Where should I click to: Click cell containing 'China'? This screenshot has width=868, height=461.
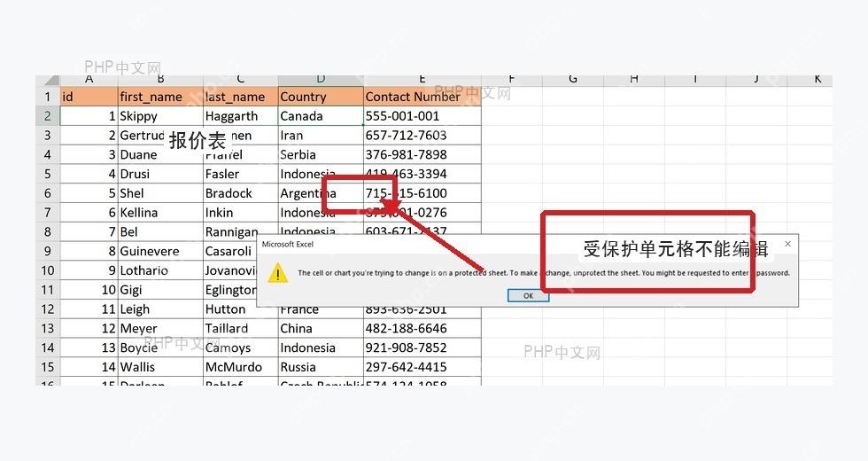point(321,329)
